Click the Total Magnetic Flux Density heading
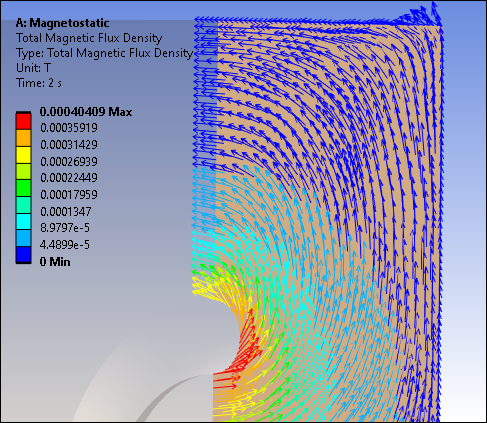Screen dimensions: 487x423 89,38
